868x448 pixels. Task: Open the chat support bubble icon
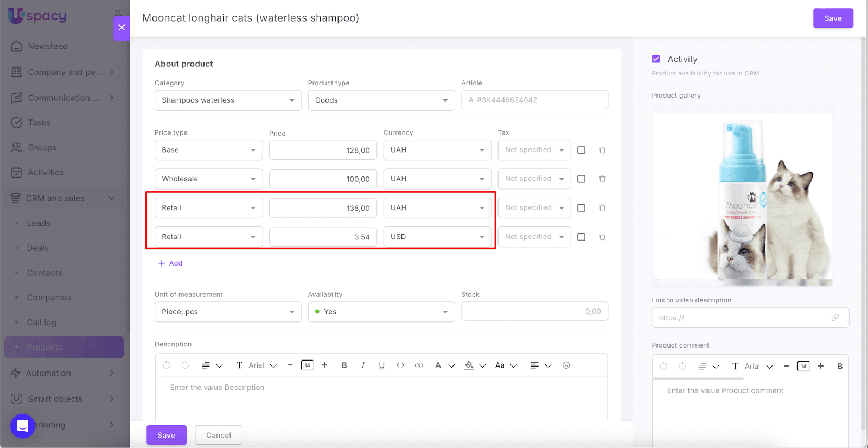pyautogui.click(x=22, y=426)
